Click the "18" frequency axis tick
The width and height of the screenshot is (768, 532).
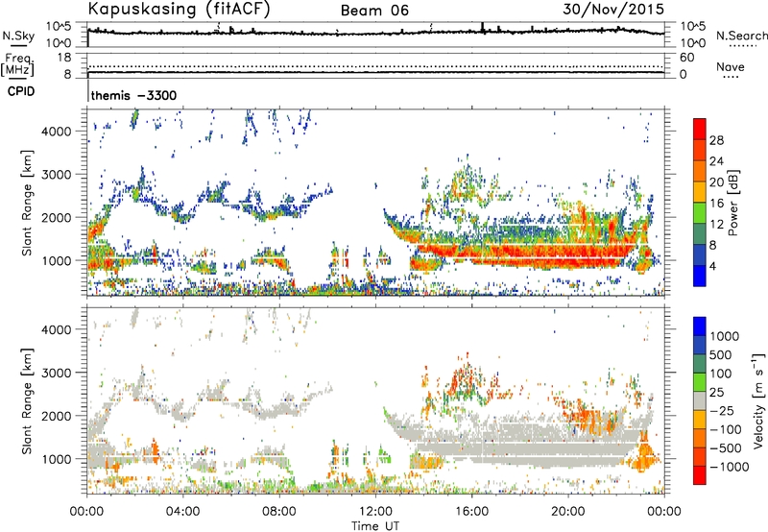coord(64,58)
